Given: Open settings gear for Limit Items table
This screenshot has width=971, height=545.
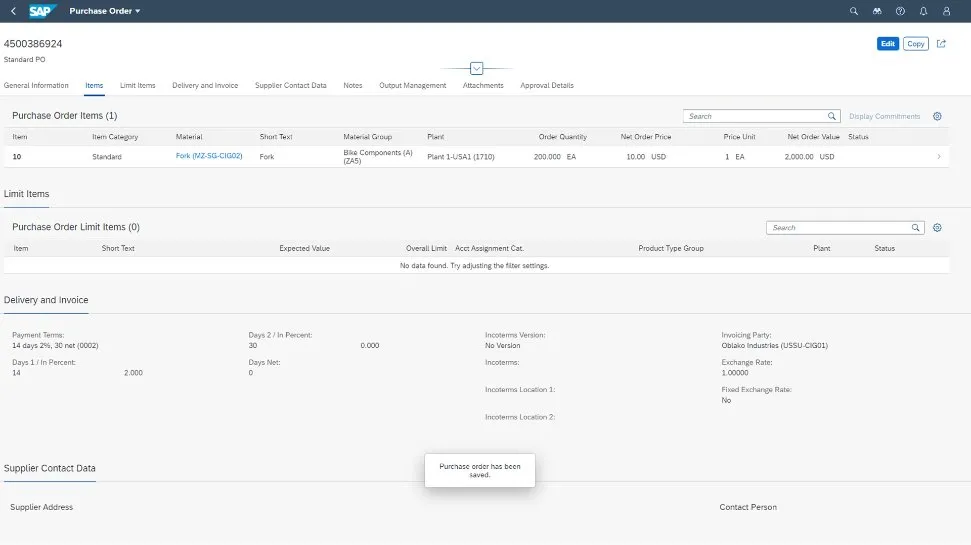Looking at the screenshot, I should pos(937,228).
